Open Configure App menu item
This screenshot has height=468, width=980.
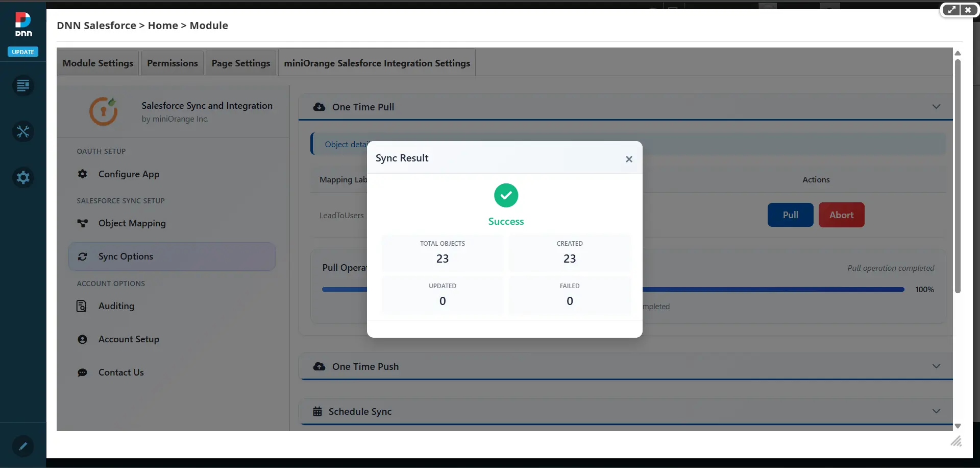[x=172, y=174]
